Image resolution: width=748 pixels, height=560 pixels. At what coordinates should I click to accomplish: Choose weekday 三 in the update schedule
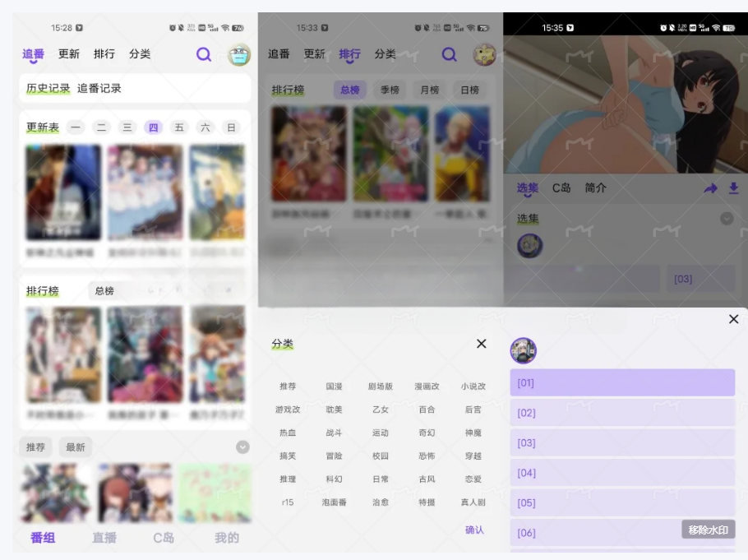[127, 127]
